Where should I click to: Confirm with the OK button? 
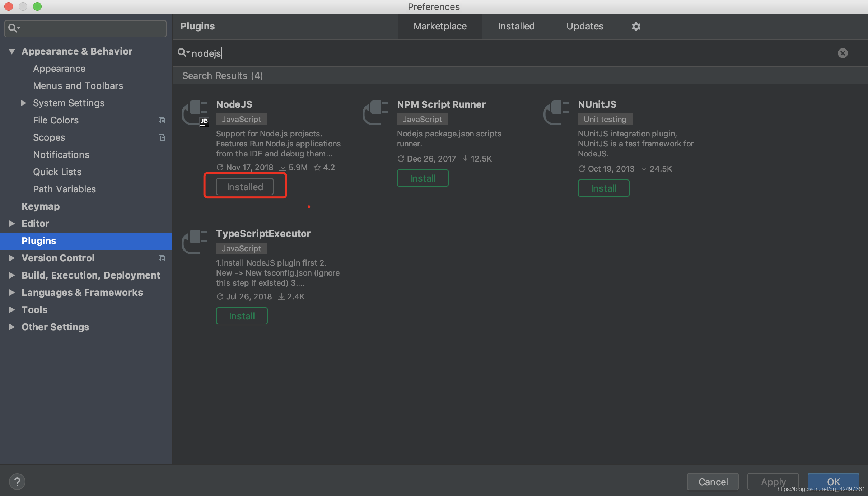[x=833, y=482]
